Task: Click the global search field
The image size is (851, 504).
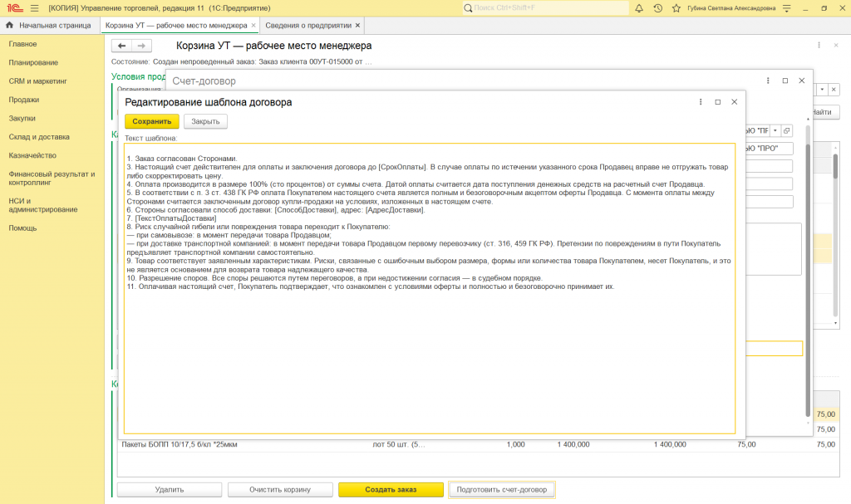Action: (545, 8)
